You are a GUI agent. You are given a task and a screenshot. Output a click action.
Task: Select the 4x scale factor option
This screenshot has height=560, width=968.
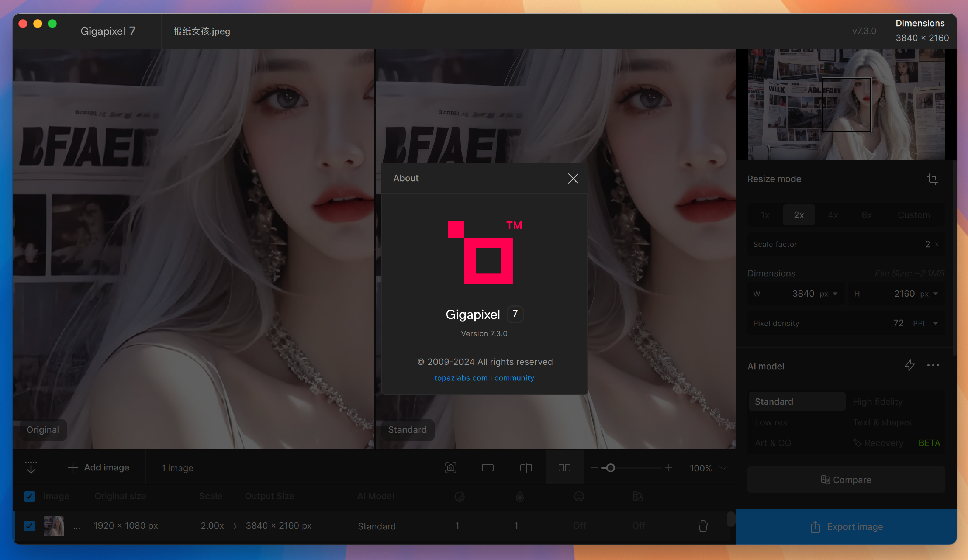832,215
